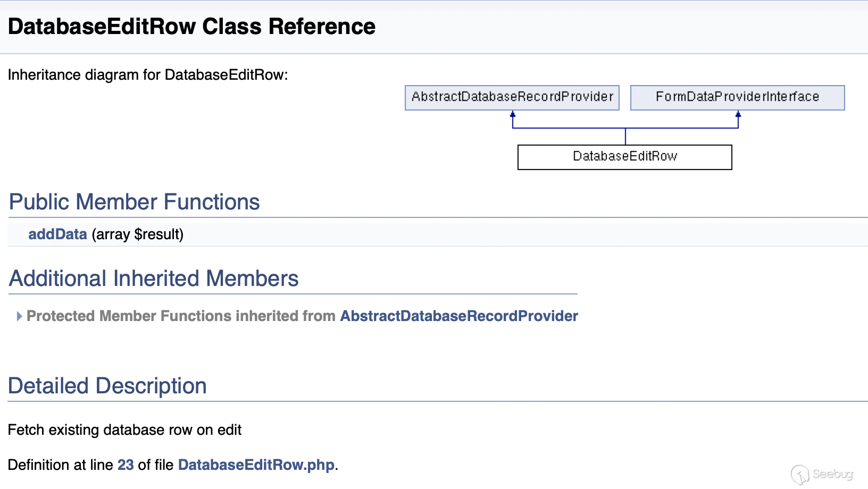Screen dimensions: 868x489
Task: Click DatabaseEditRow box in inheritance diagram
Action: (x=625, y=157)
